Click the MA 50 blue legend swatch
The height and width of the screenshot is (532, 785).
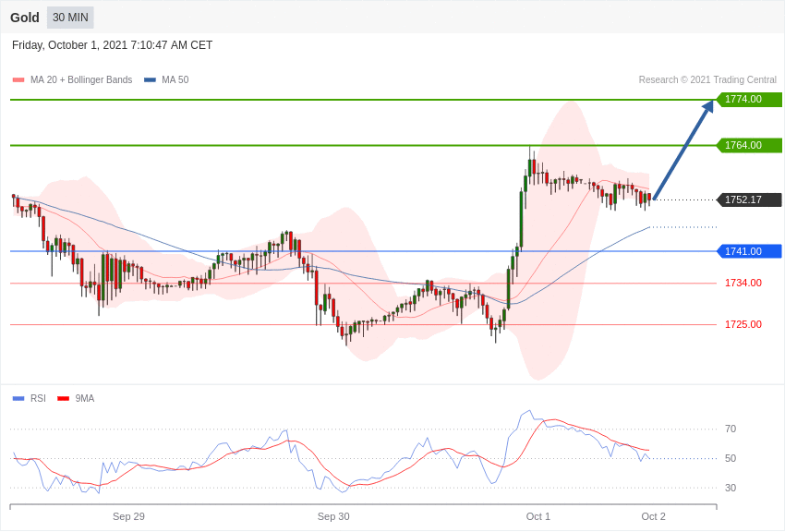(x=151, y=79)
